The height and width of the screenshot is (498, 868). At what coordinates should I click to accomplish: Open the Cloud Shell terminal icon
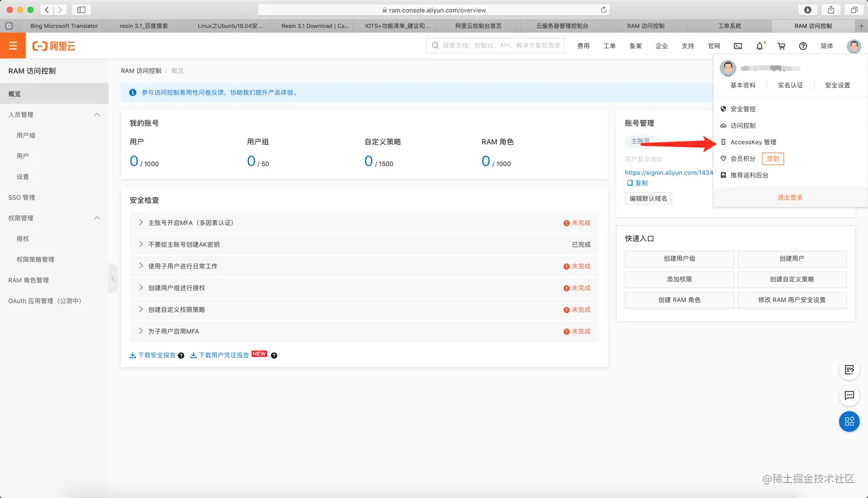[738, 46]
